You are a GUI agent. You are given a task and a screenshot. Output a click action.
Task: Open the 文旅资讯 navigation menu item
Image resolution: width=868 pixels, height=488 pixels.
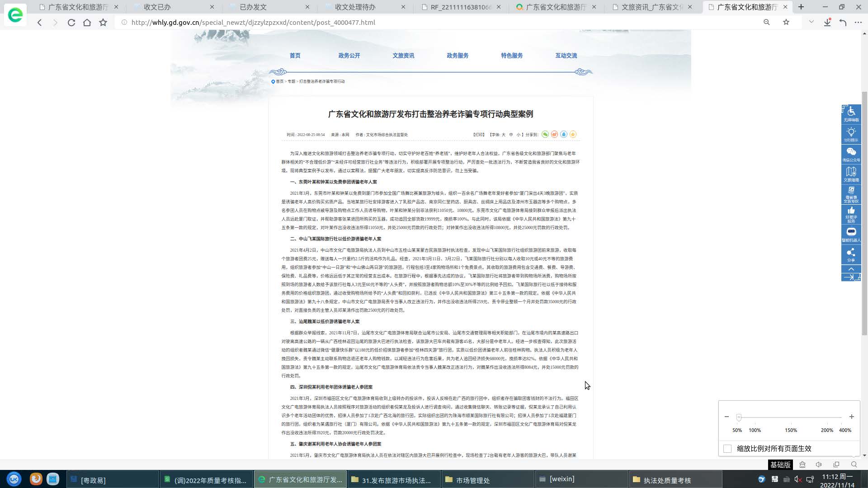pos(404,56)
